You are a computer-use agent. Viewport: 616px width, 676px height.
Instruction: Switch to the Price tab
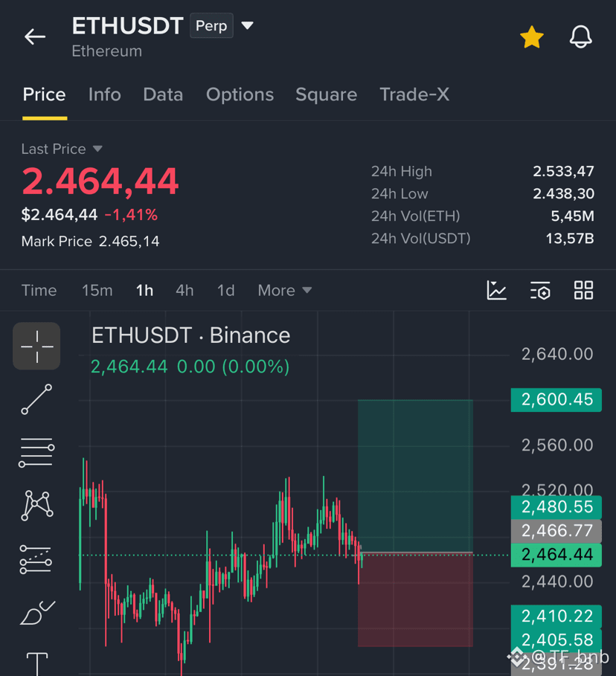[45, 94]
